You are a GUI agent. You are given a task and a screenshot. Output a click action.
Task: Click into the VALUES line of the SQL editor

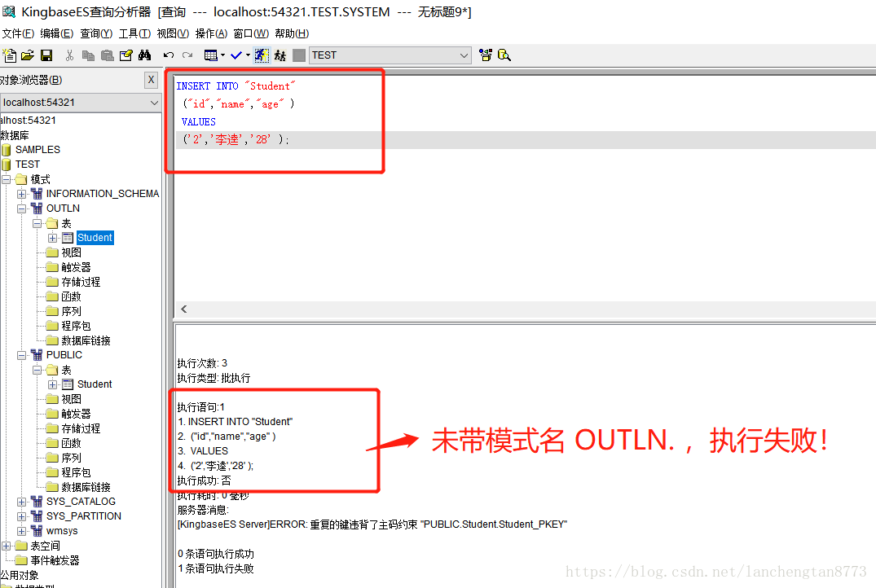[198, 121]
